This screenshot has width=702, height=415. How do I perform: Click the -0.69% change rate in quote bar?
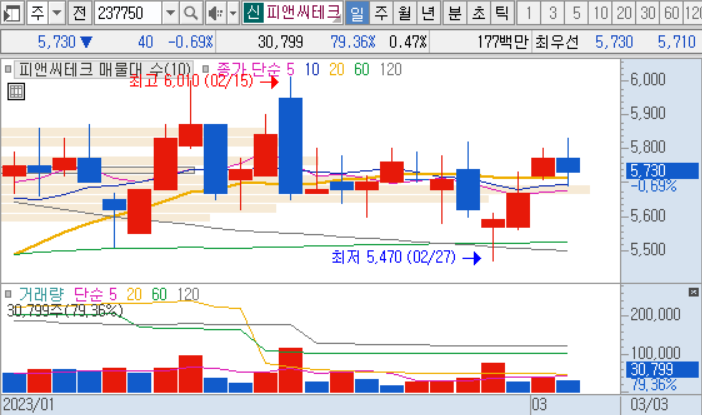point(191,42)
